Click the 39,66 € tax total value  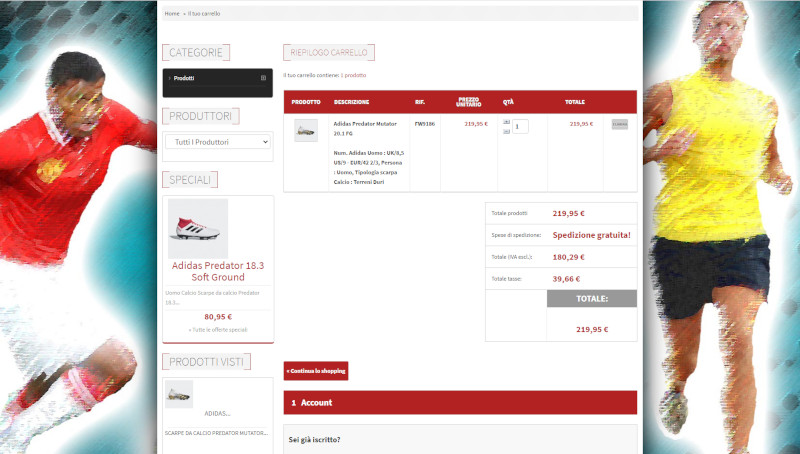tap(566, 279)
